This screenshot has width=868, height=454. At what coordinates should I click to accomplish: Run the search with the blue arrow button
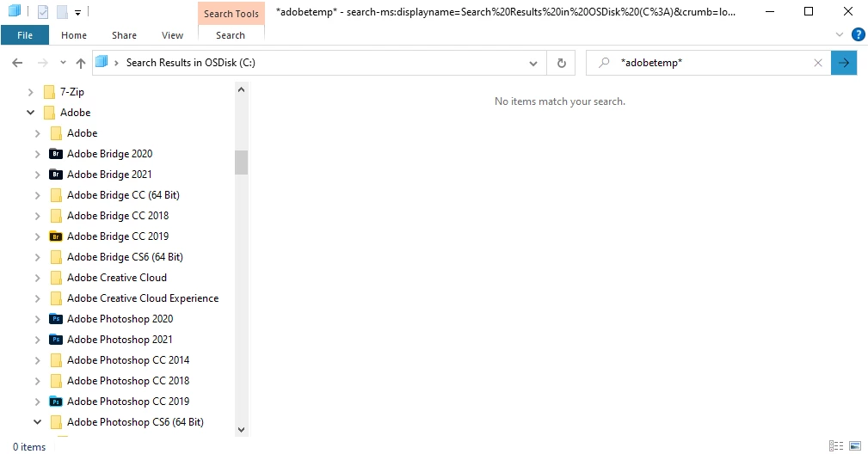tap(844, 63)
